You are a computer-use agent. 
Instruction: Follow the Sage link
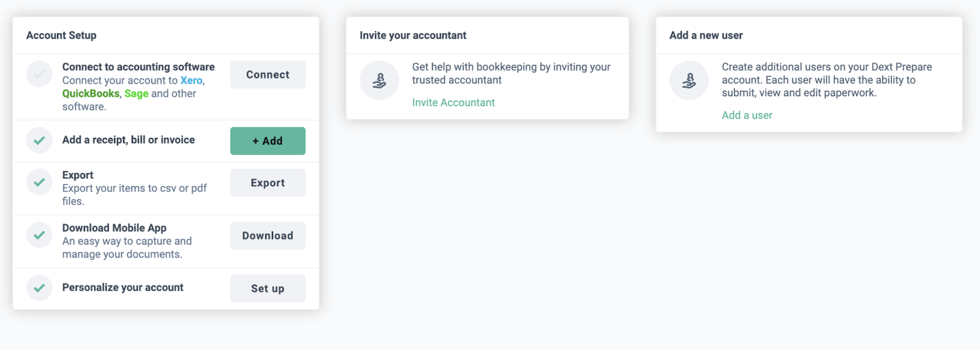coord(136,93)
